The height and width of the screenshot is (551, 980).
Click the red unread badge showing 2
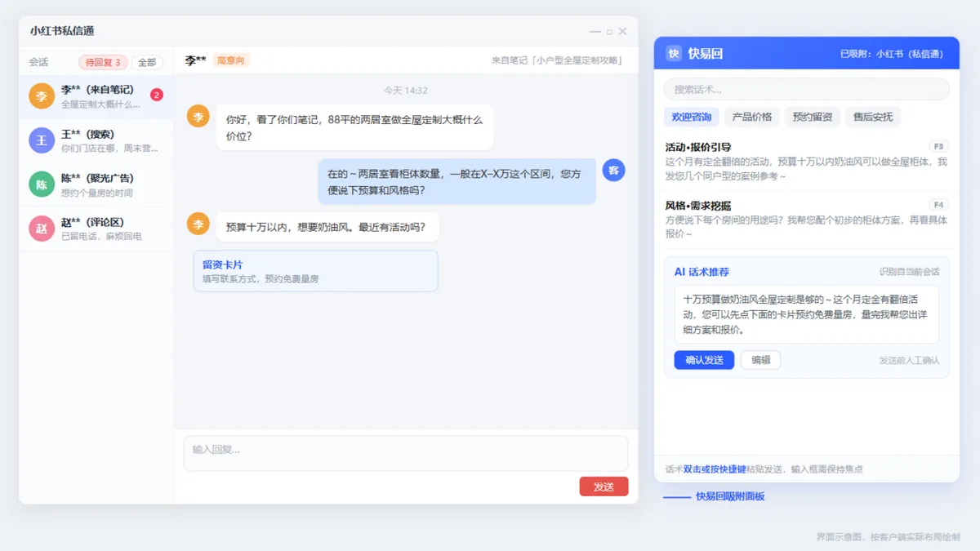pyautogui.click(x=157, y=95)
